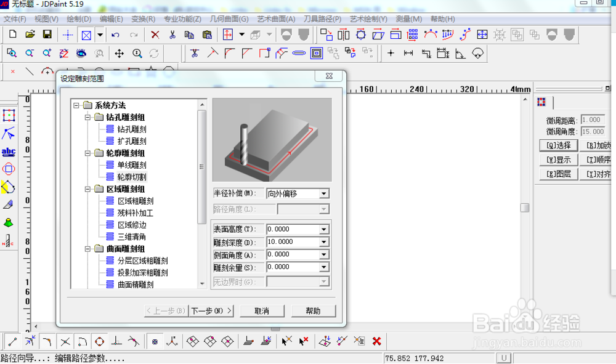This screenshot has height=364, width=616.
Task: Select 区域粗雕刻 in the method tree
Action: [x=136, y=201]
